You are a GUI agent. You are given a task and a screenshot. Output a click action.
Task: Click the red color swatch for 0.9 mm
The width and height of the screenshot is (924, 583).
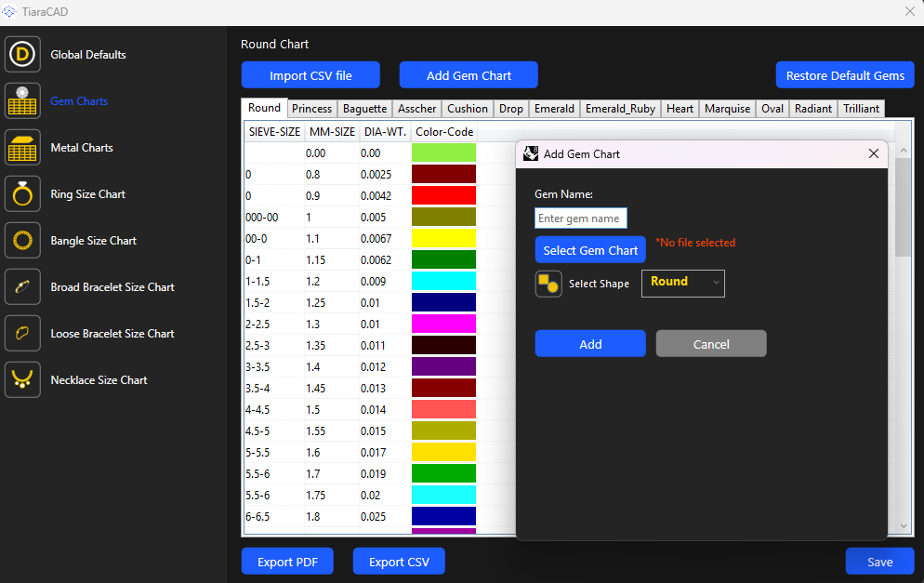pyautogui.click(x=443, y=195)
